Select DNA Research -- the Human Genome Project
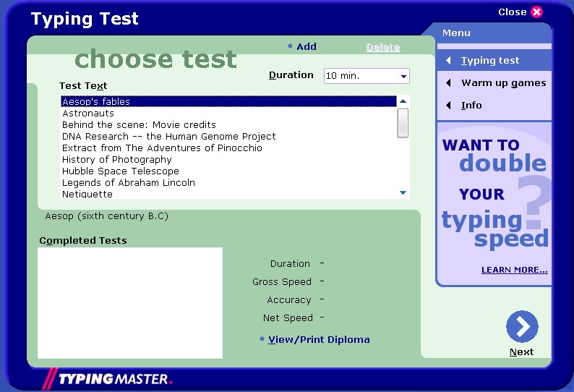This screenshot has width=574, height=392. (228, 136)
